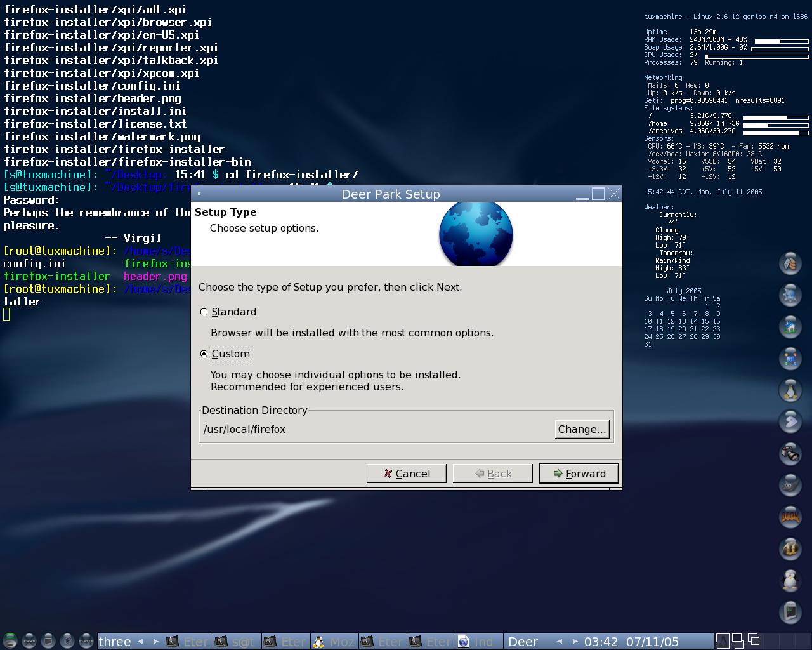Click Forward to continue setup
This screenshot has width=812, height=650.
pos(579,474)
